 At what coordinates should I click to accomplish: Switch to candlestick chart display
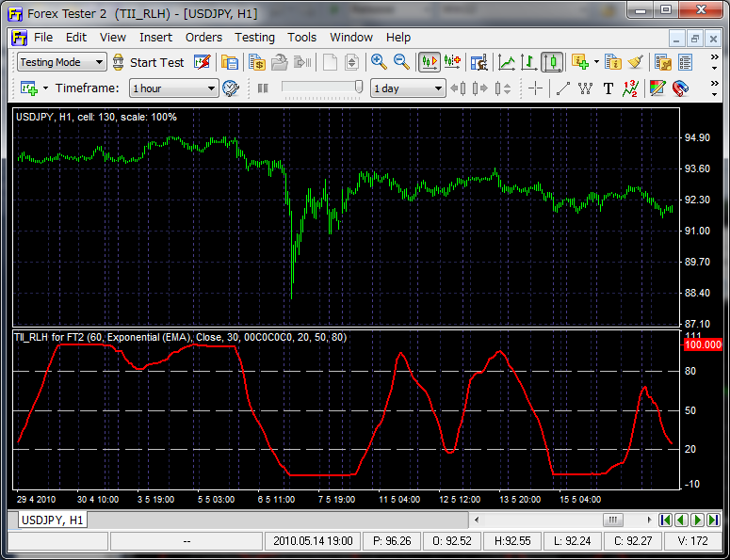pyautogui.click(x=552, y=62)
